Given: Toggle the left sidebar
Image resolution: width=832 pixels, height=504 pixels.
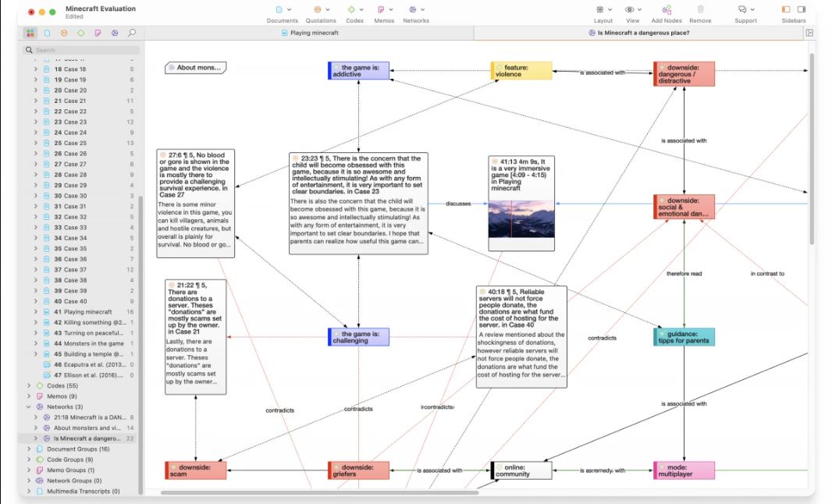Looking at the screenshot, I should click(x=786, y=9).
